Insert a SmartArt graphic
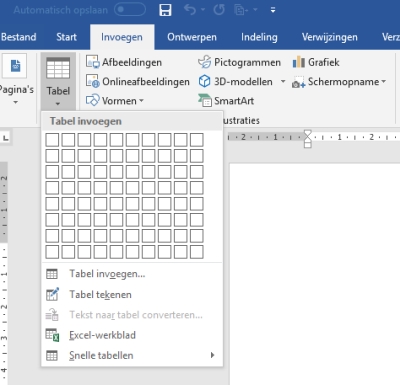Viewport: 400px width, 385px height. pyautogui.click(x=226, y=100)
